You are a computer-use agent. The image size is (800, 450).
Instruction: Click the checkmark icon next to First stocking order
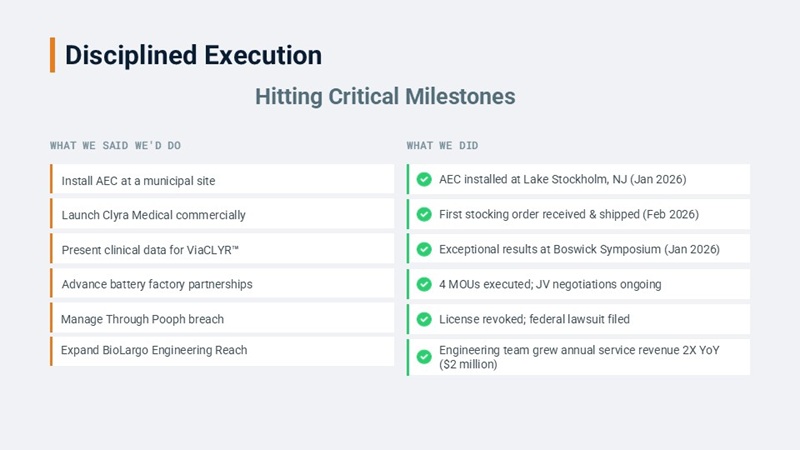[424, 214]
